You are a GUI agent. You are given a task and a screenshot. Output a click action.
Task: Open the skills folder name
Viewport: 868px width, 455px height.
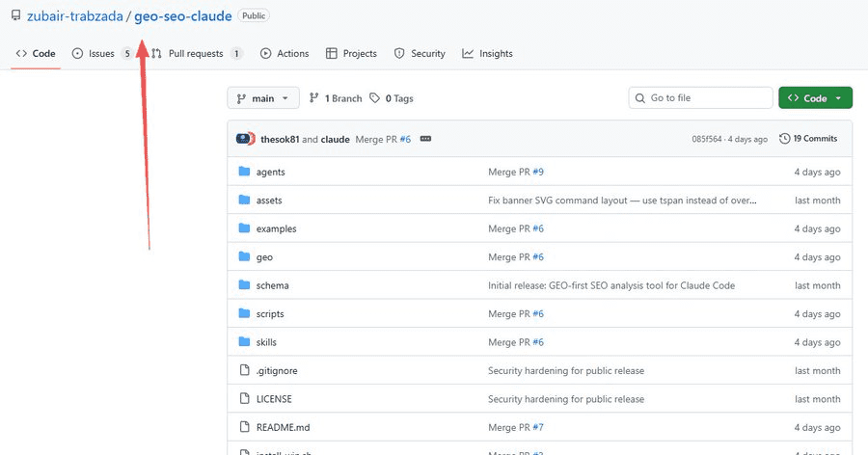pos(266,341)
